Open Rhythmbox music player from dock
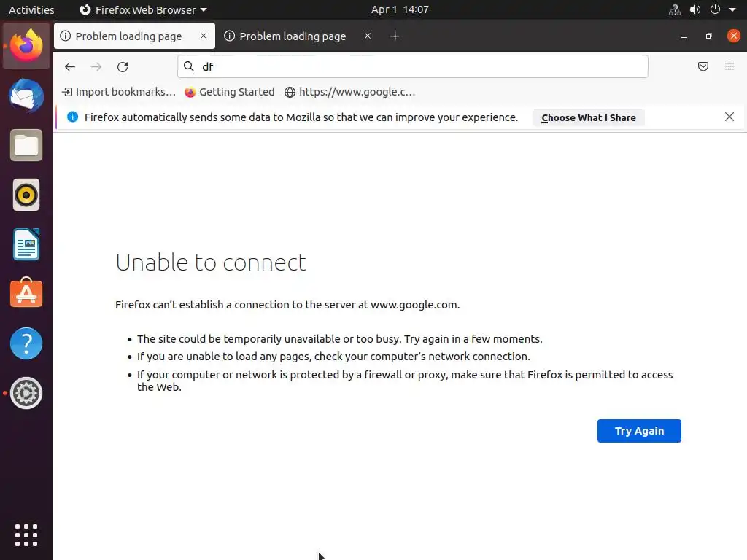 point(26,195)
